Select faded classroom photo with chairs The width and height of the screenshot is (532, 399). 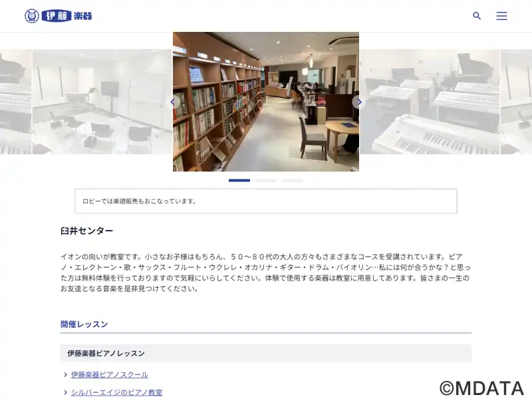[102, 102]
